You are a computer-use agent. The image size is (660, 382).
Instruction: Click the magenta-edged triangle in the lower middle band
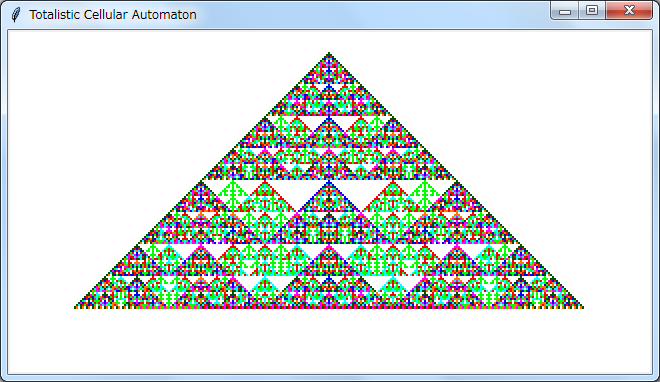(329, 260)
